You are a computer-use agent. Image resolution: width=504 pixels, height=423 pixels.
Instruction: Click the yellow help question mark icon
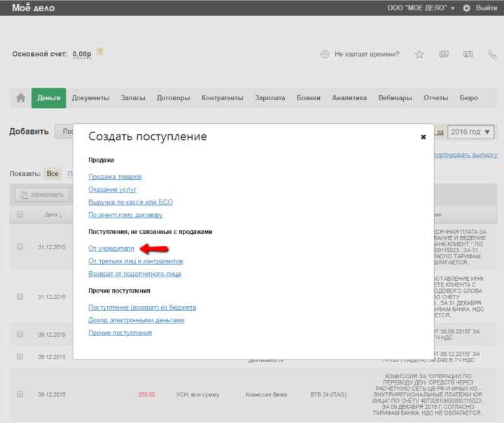[100, 52]
